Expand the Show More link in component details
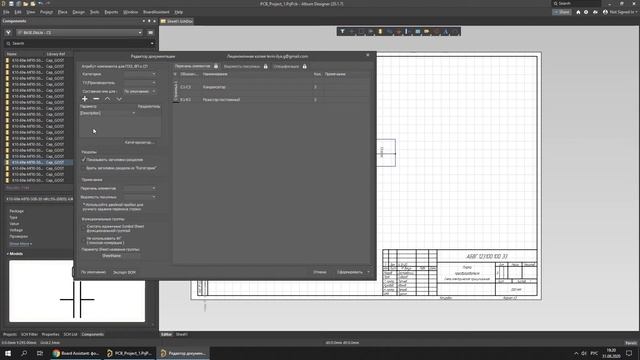640x360 pixels. point(20,244)
